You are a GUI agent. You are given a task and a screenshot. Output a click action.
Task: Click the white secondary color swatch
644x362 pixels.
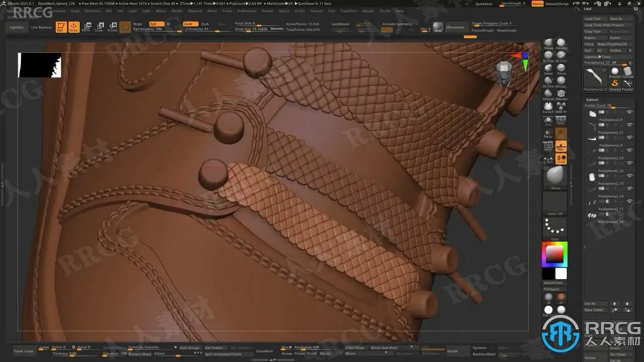point(561,274)
